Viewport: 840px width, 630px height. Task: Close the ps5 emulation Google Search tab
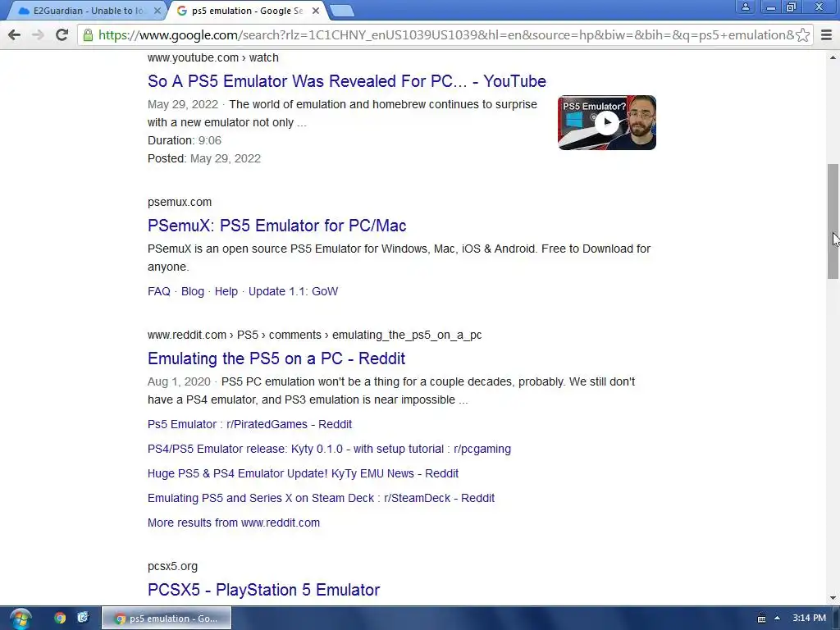point(316,11)
